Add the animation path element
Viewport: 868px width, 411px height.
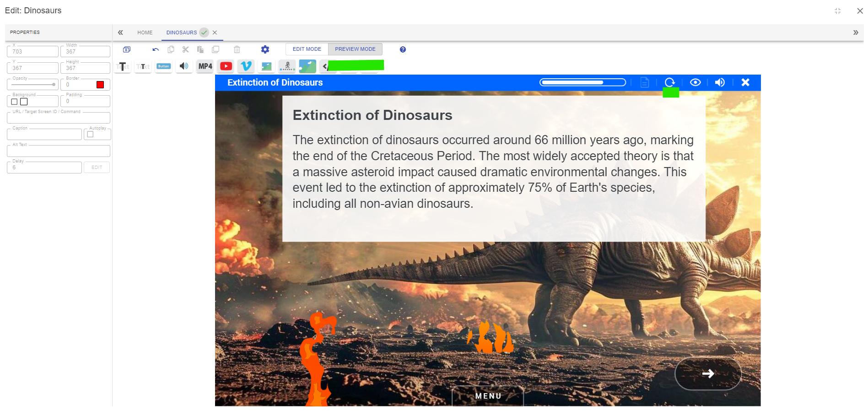click(x=287, y=66)
